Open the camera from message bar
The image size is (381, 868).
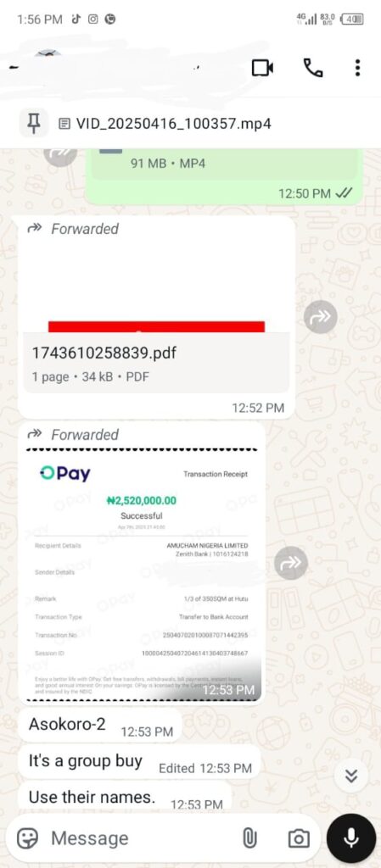(x=299, y=838)
